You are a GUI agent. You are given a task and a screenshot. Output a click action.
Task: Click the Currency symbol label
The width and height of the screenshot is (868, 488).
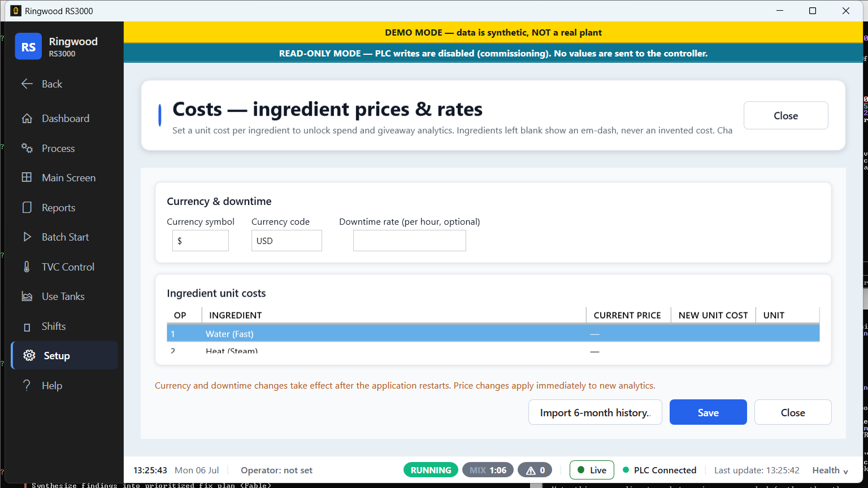(x=201, y=221)
